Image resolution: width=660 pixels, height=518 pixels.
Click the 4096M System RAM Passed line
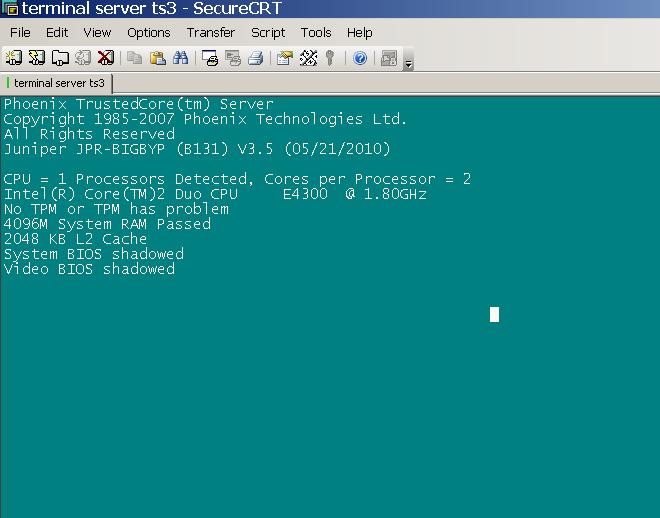107,224
